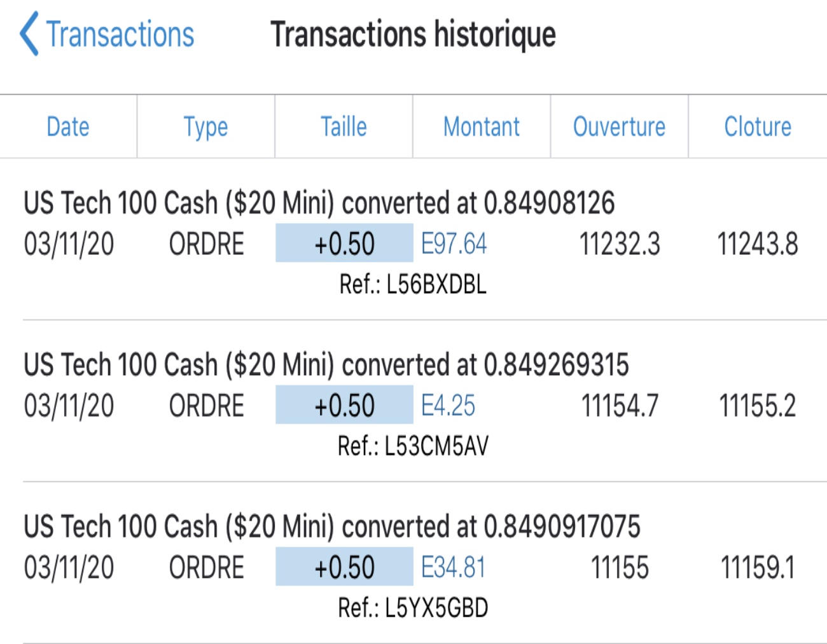
Task: Tap the Taille column header
Action: point(344,127)
